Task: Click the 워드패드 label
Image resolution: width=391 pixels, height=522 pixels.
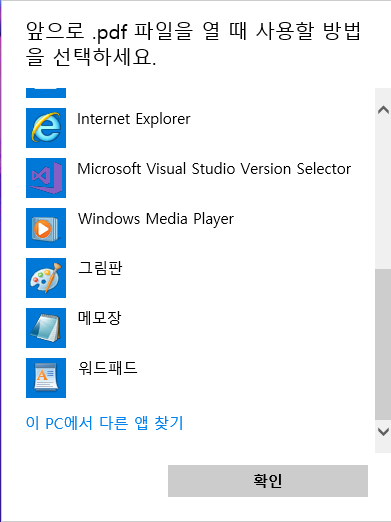Action: (x=107, y=368)
